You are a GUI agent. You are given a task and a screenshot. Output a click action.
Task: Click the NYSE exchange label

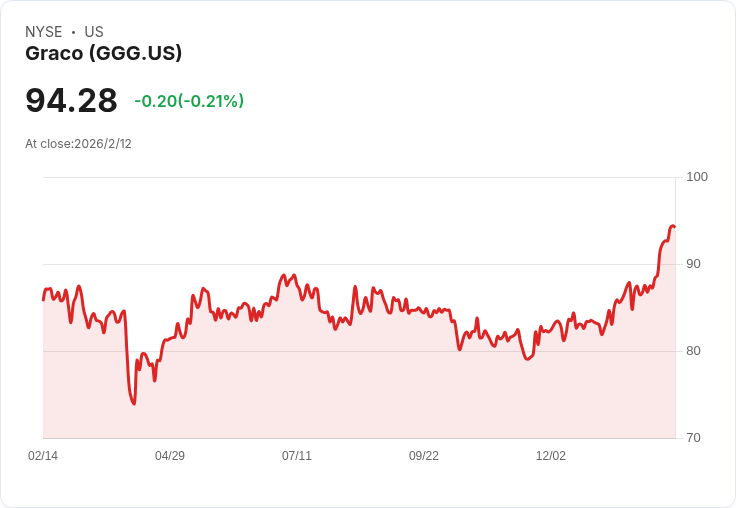[x=44, y=32]
